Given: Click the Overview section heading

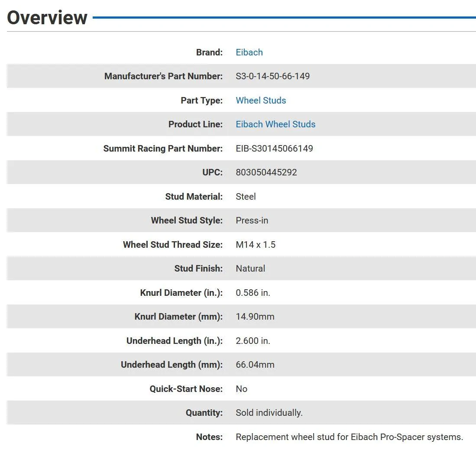Looking at the screenshot, I should (47, 17).
